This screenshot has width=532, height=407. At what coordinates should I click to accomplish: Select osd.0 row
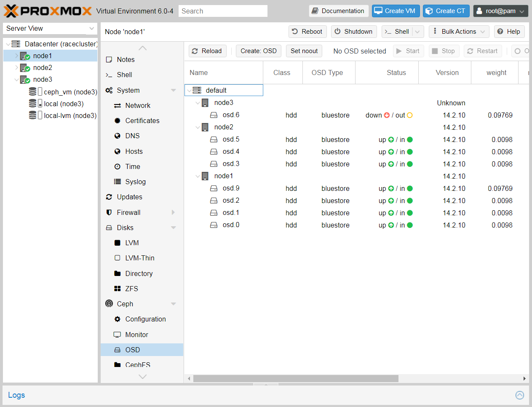point(356,225)
